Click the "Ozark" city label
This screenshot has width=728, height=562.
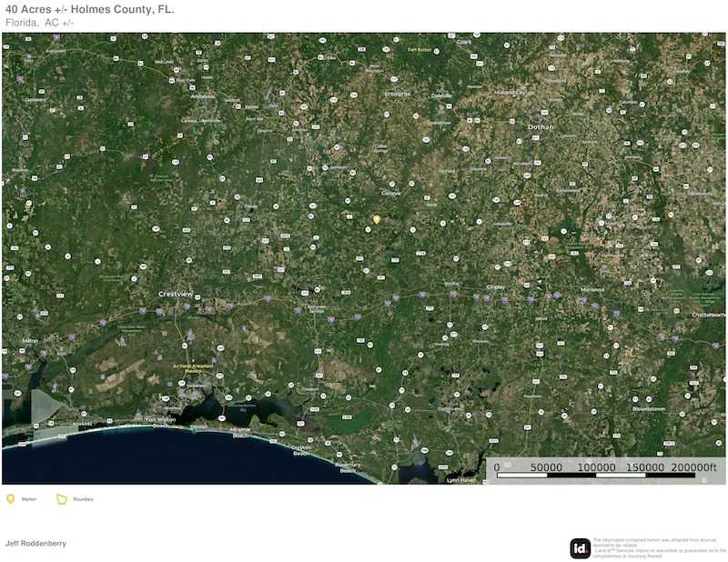click(464, 42)
